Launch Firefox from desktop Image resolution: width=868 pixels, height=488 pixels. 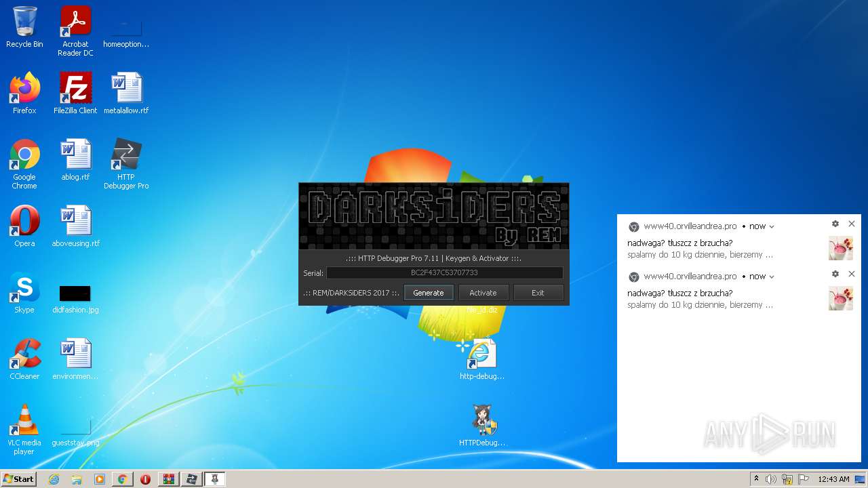[24, 94]
